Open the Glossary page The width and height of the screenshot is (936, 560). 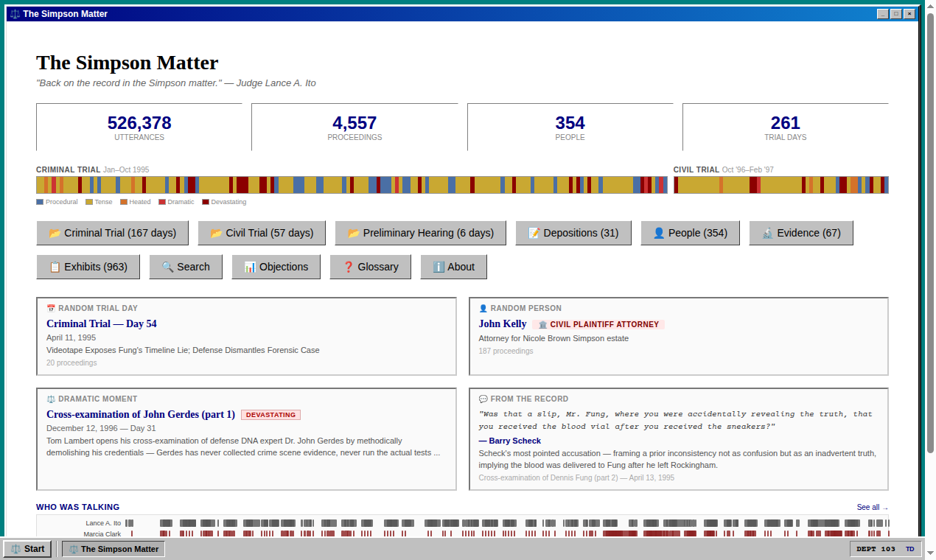click(x=371, y=267)
